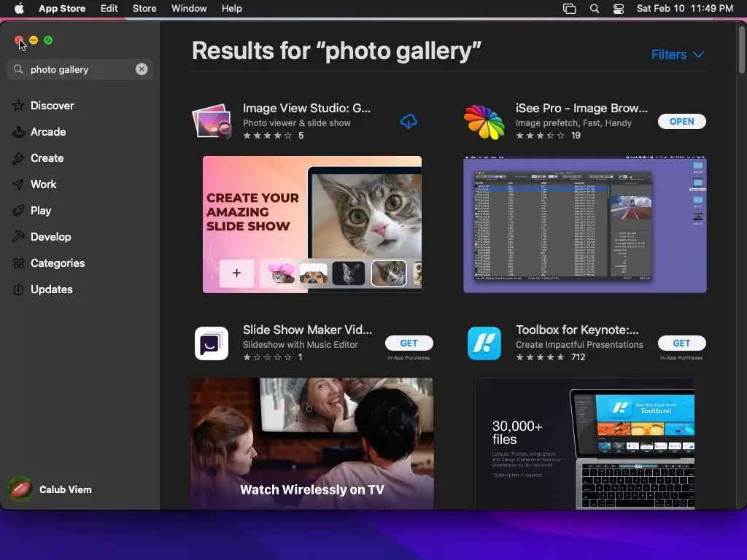Open Watch Wirelessly on TV preview
Viewport: 747px width, 560px height.
click(x=312, y=443)
